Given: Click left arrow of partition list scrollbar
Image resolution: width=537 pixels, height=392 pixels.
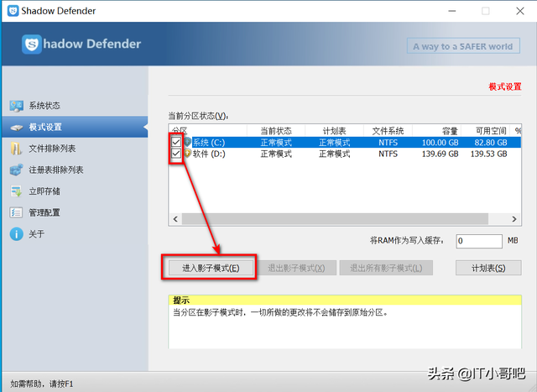Looking at the screenshot, I should [175, 219].
